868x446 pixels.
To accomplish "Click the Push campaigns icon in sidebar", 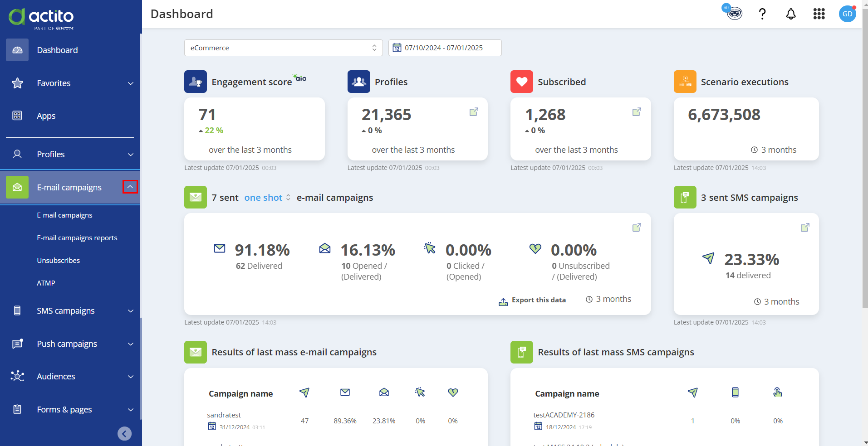I will [x=17, y=344].
